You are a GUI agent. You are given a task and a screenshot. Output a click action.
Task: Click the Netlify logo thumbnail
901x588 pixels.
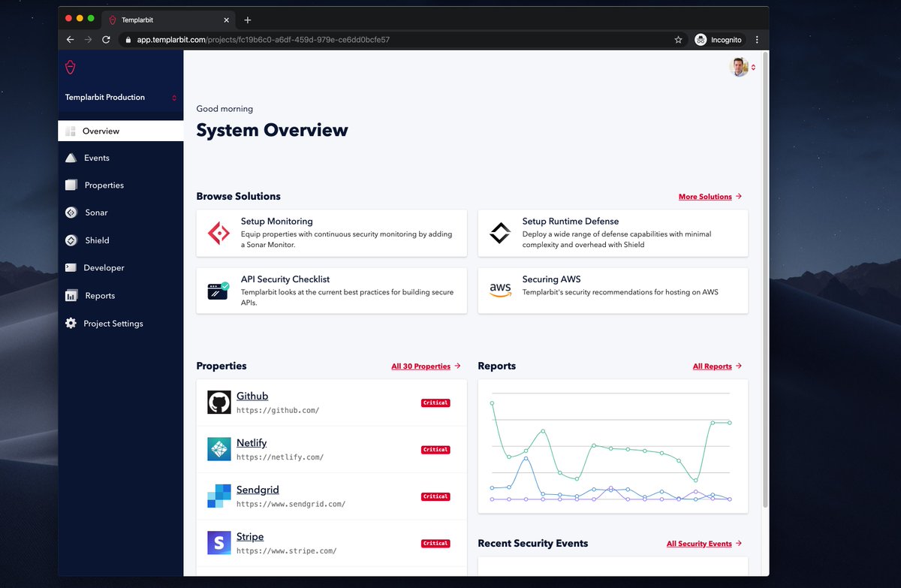(219, 449)
